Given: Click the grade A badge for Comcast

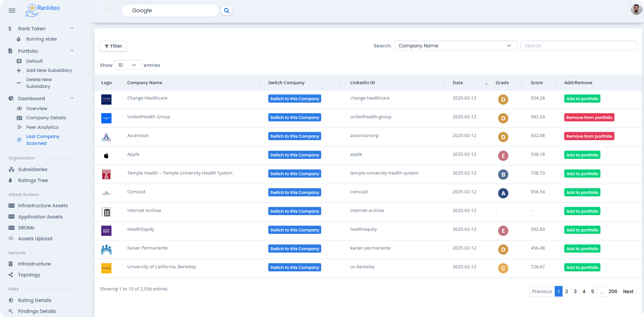Looking at the screenshot, I should [x=503, y=193].
